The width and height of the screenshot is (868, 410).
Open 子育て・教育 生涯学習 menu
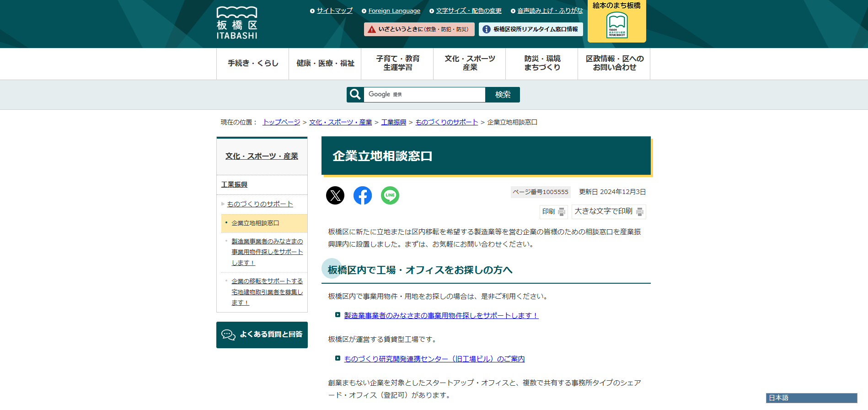[x=397, y=64]
